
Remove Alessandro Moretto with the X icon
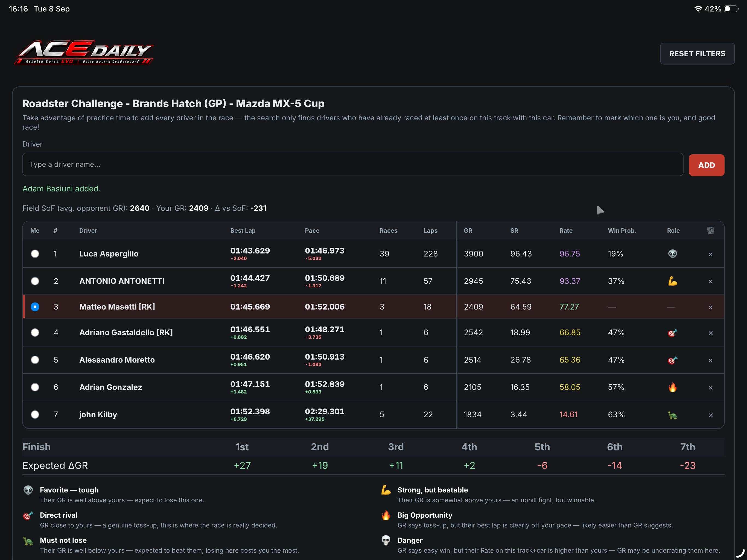coord(710,360)
